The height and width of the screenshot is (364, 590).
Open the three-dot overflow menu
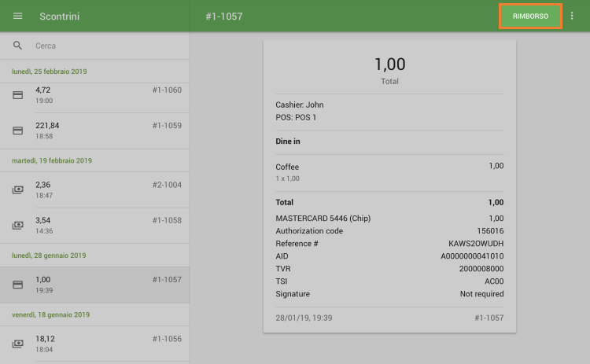pyautogui.click(x=572, y=17)
